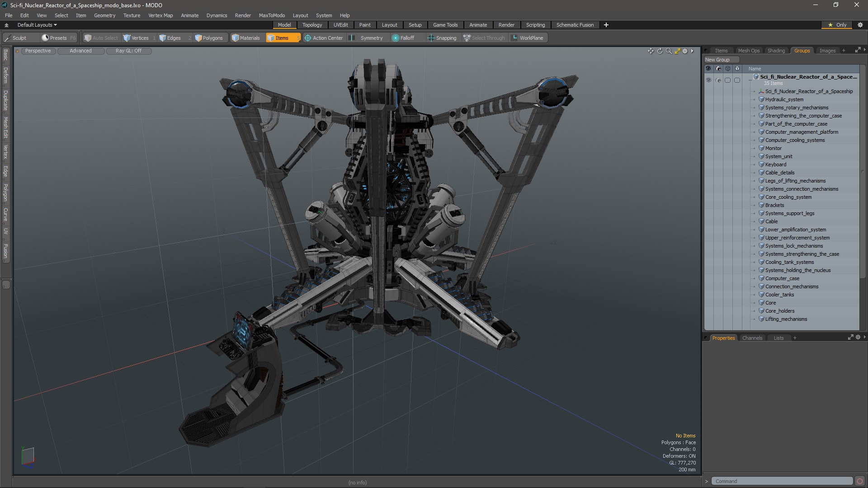Enable Snapping in the toolbar

pos(442,38)
